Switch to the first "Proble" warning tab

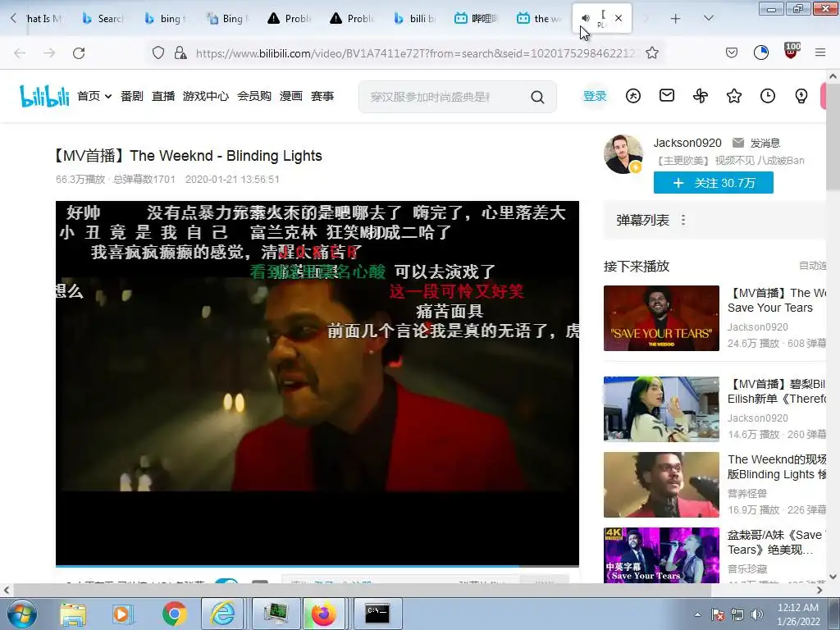pos(290,18)
